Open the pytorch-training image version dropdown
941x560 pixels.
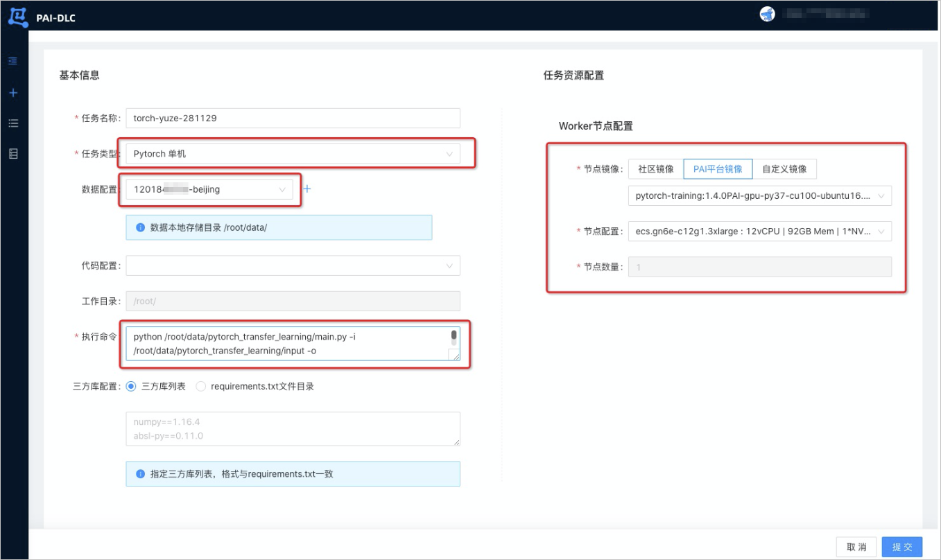760,196
